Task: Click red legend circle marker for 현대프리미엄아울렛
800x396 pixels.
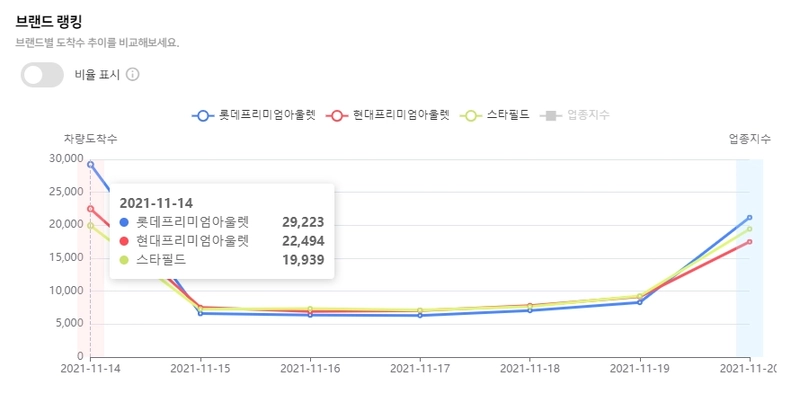Action: (x=337, y=115)
